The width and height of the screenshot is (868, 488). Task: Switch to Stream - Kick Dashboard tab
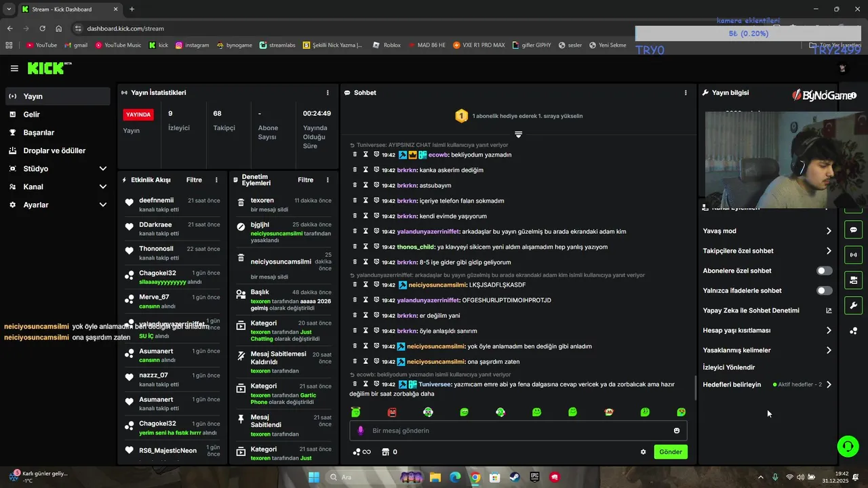click(x=70, y=9)
